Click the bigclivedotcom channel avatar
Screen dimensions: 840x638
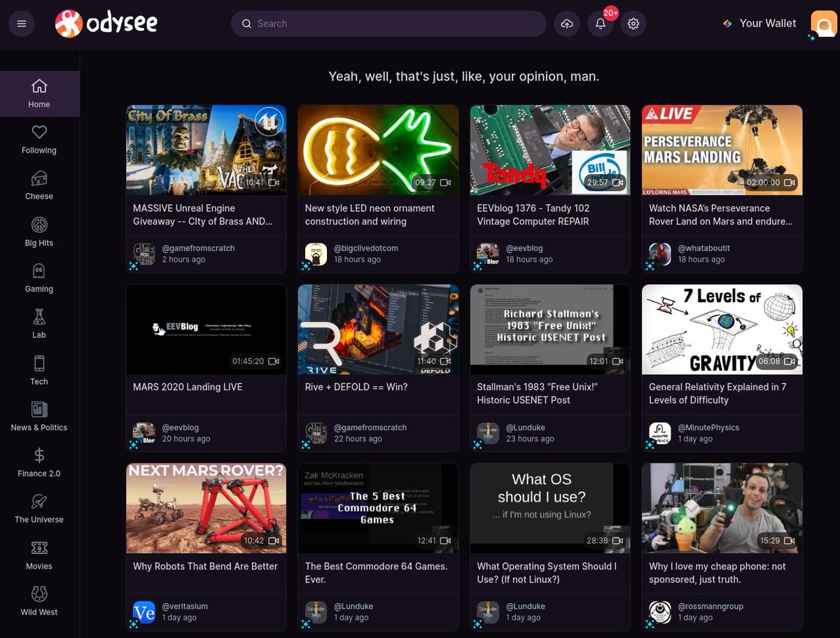316,254
